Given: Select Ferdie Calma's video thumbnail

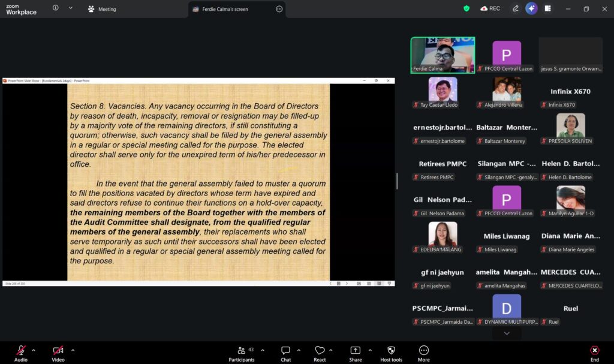Looking at the screenshot, I should (443, 55).
